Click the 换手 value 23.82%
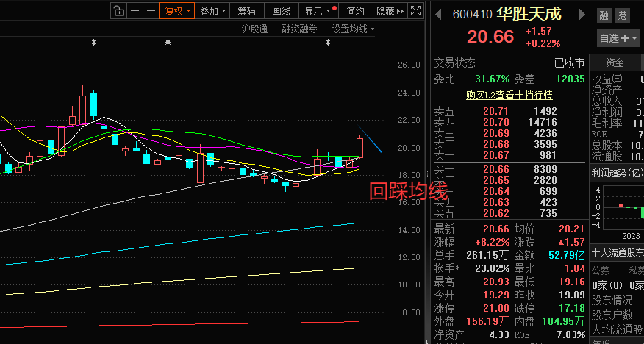Viewport: 644px width, 344px height. (492, 268)
